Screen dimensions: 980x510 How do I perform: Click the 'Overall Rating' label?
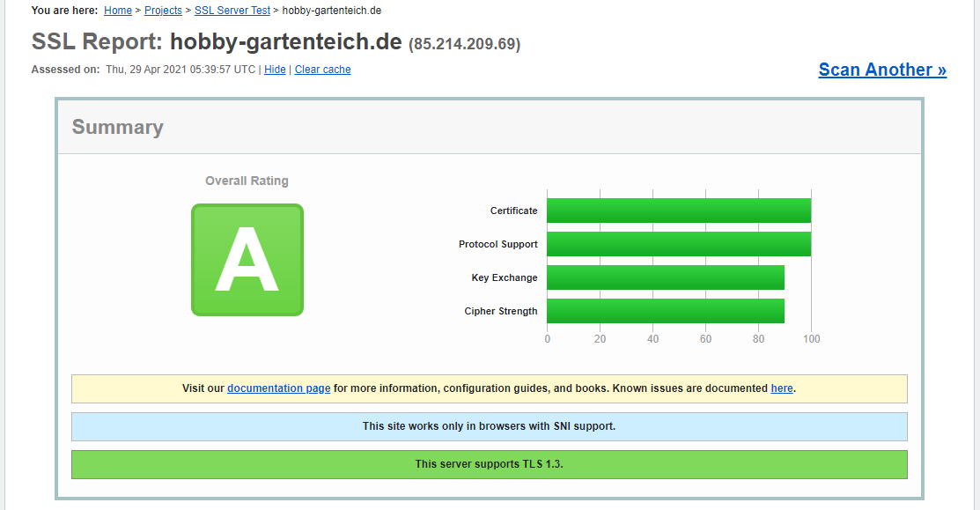(x=247, y=181)
